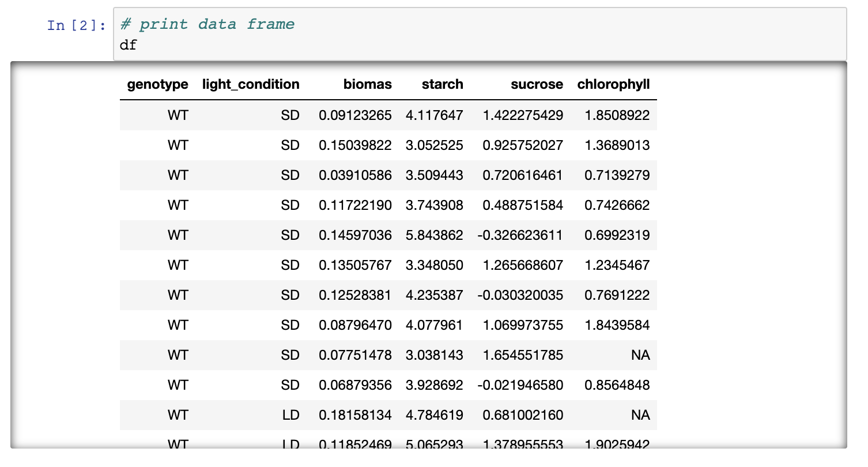Click NA chlorophyll in 0.18158134 row

[640, 415]
